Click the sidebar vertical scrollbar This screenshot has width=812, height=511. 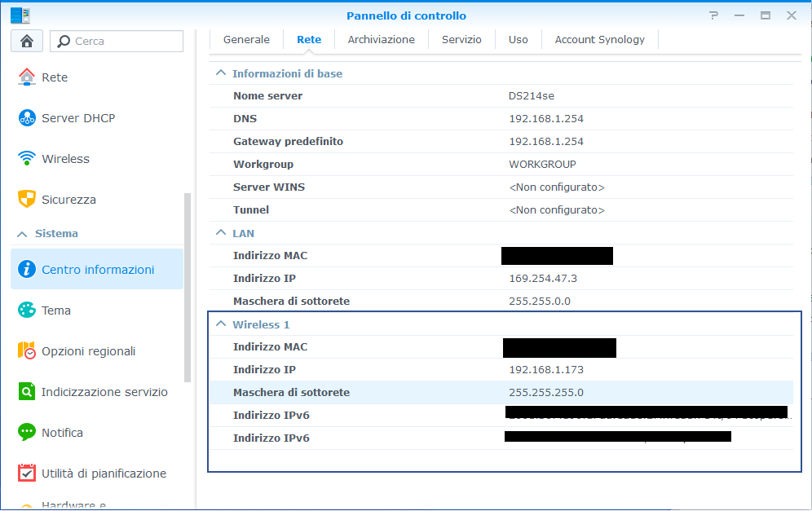(x=188, y=288)
